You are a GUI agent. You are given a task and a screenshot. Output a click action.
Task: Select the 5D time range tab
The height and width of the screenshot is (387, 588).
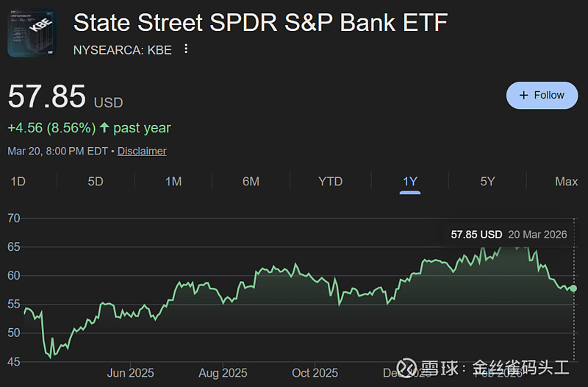click(x=96, y=182)
